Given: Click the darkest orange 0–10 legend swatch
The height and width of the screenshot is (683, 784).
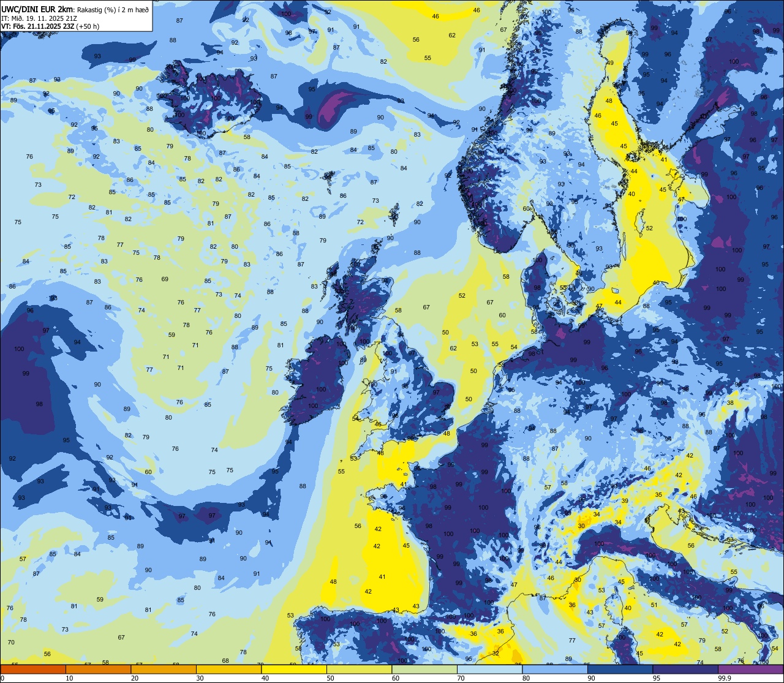Looking at the screenshot, I should pyautogui.click(x=33, y=669).
